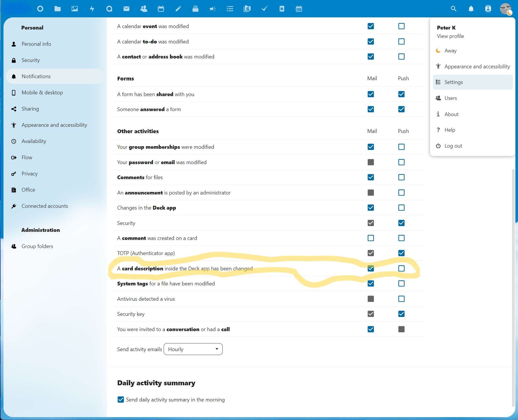Click the View profile link

point(450,36)
